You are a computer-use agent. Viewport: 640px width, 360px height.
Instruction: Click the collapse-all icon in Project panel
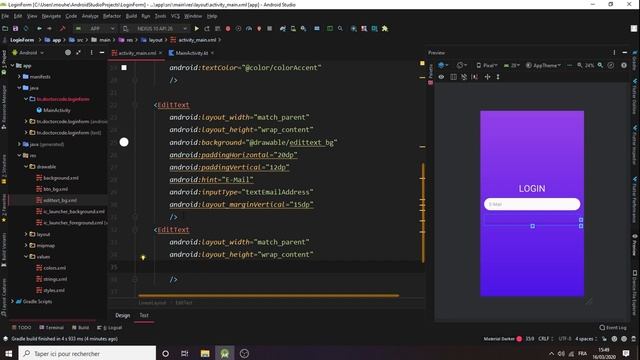(78, 53)
